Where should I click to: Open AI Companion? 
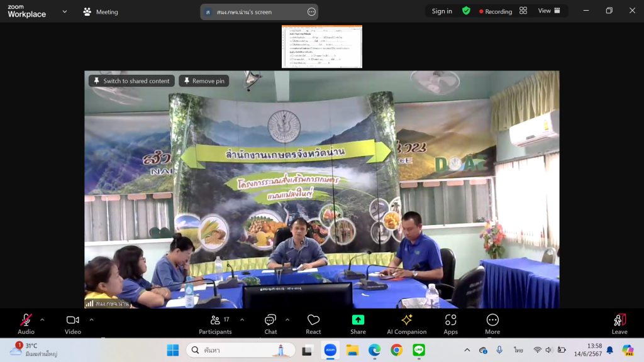406,323
